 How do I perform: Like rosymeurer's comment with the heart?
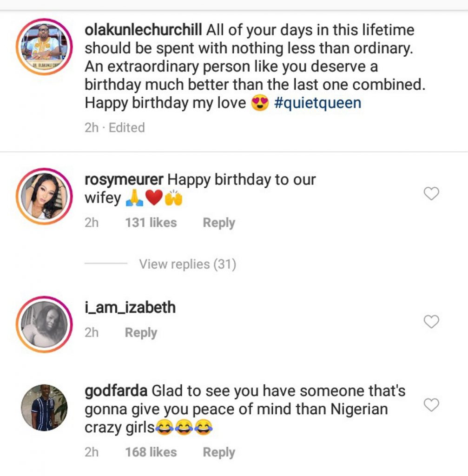[x=432, y=193]
